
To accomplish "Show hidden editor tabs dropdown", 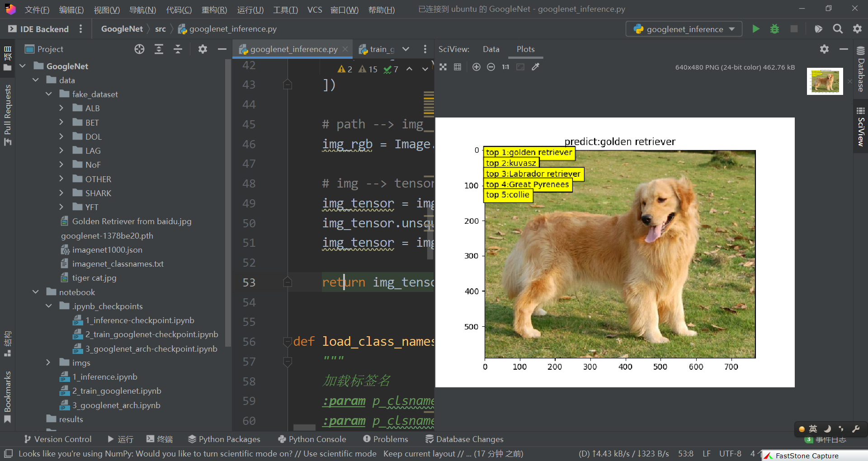I will tap(406, 49).
